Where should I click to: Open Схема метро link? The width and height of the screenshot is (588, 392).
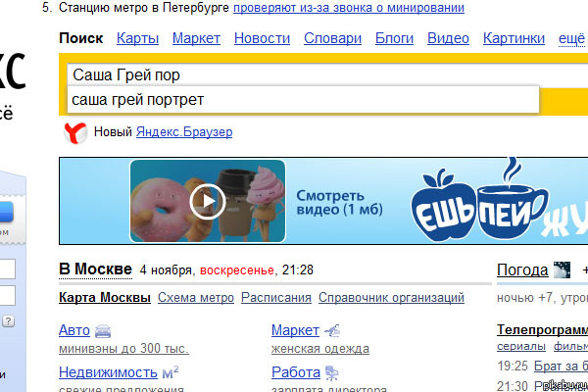[196, 298]
